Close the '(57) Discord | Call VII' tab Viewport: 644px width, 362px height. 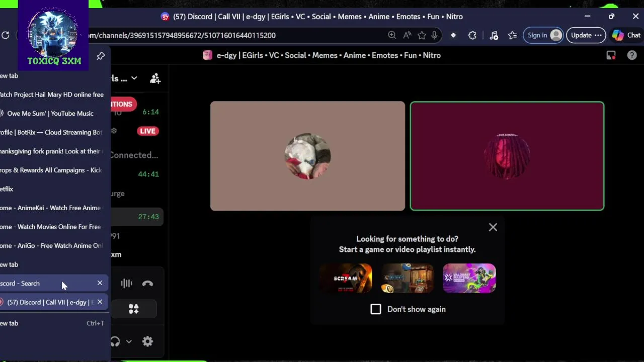(x=100, y=302)
